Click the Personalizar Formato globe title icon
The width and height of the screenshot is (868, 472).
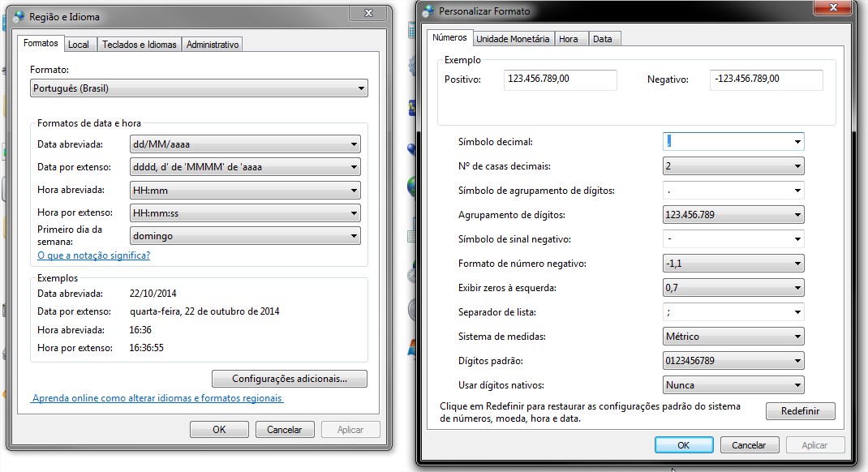[x=428, y=11]
